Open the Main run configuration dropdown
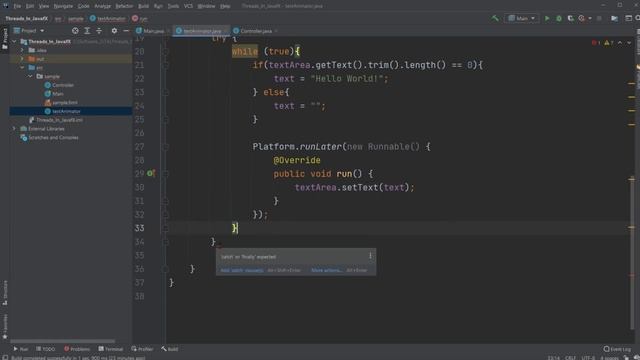Screen dimensions: 640x360 (x=521, y=18)
